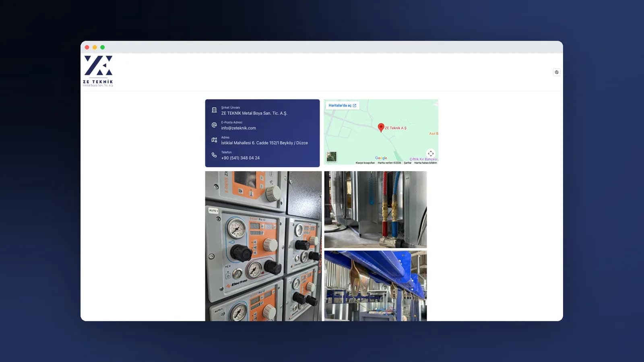Click the map camera controls button
644x362 pixels.
click(x=431, y=153)
